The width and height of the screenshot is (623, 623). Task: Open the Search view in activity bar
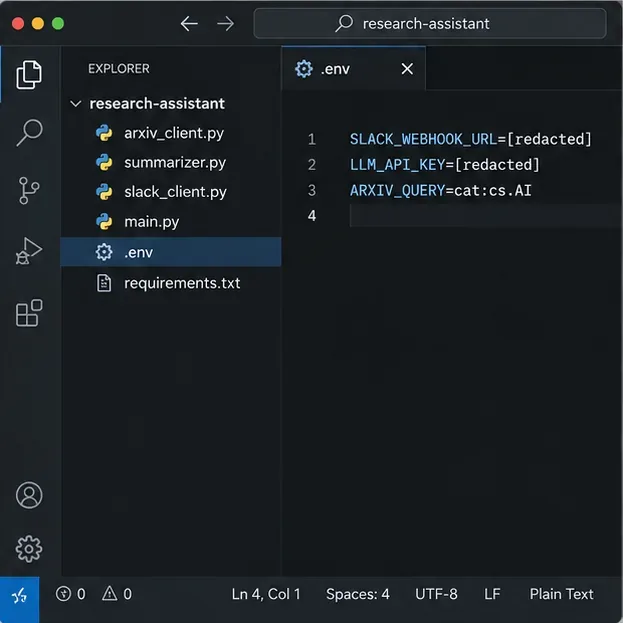29,133
